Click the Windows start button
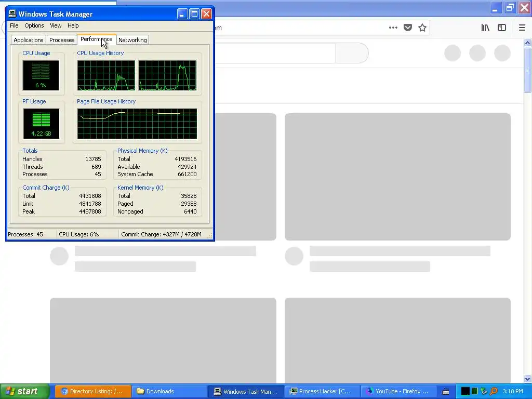The height and width of the screenshot is (399, 532). tap(24, 391)
